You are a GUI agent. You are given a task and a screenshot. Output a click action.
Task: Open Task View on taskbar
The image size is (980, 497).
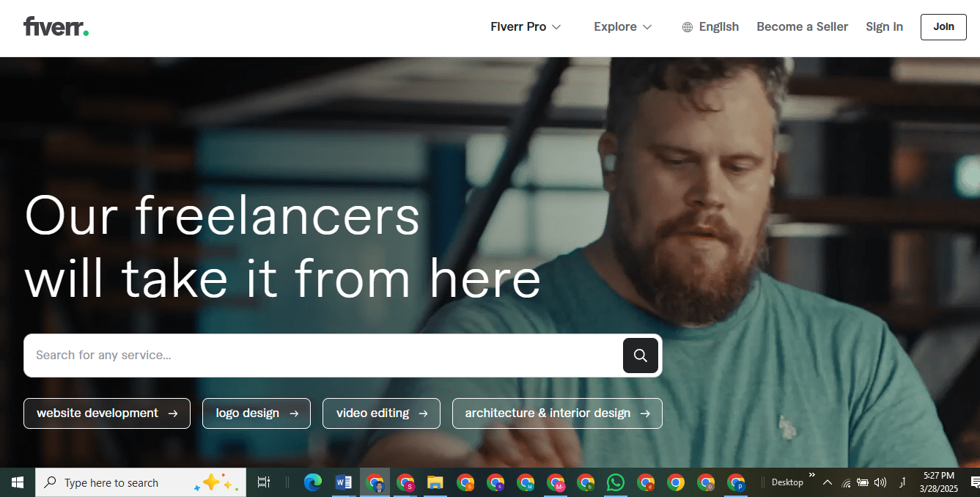[x=264, y=482]
